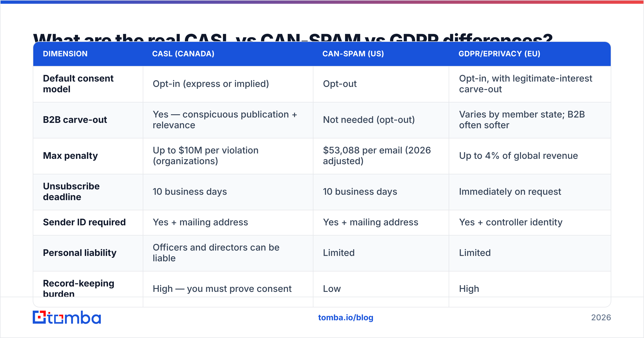
Task: Click the 'B2B carve-out' row label
Action: click(x=75, y=120)
